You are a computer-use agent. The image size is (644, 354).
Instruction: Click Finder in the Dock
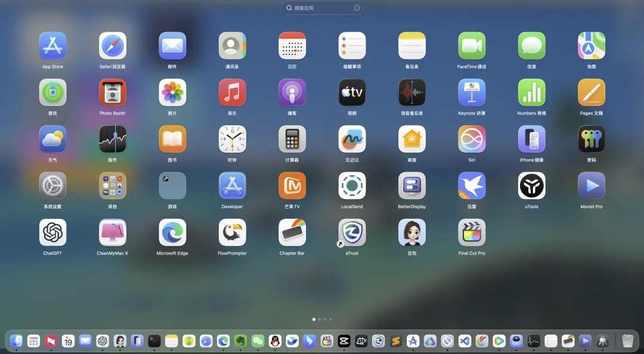[17, 341]
